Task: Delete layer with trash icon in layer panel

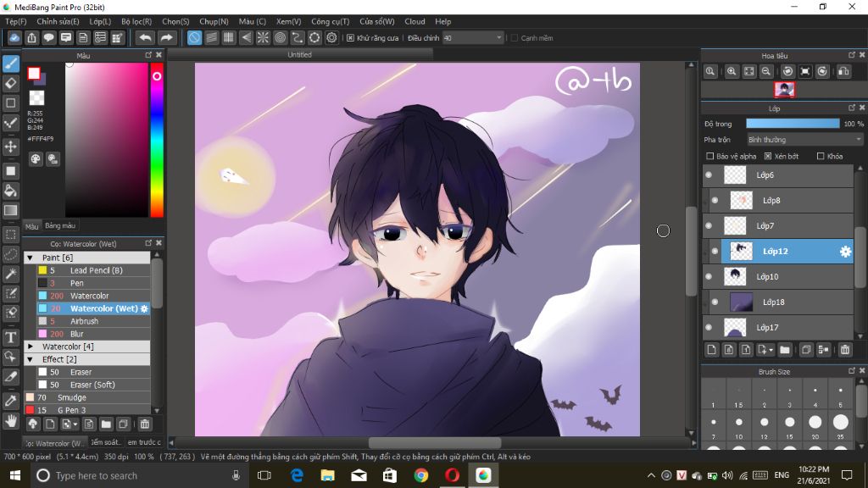Action: 845,350
